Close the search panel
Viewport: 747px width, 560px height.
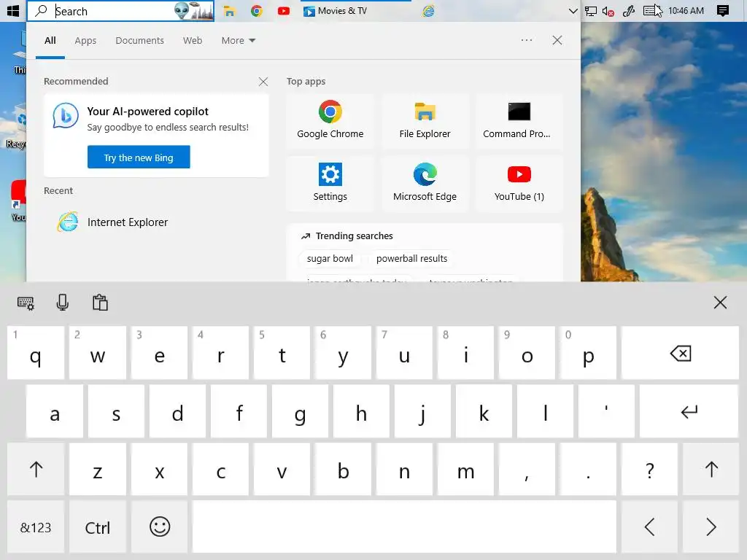click(x=557, y=40)
